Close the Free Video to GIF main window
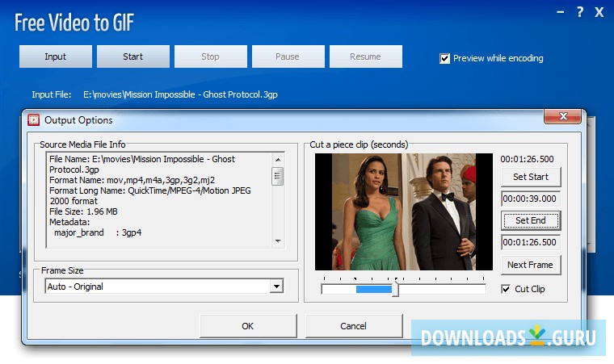614x364 pixels. click(599, 12)
